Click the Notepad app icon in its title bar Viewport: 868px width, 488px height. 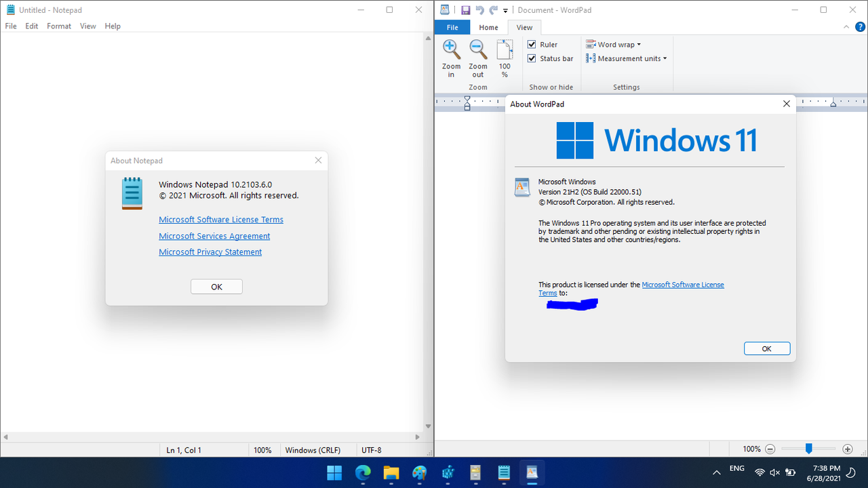click(10, 9)
